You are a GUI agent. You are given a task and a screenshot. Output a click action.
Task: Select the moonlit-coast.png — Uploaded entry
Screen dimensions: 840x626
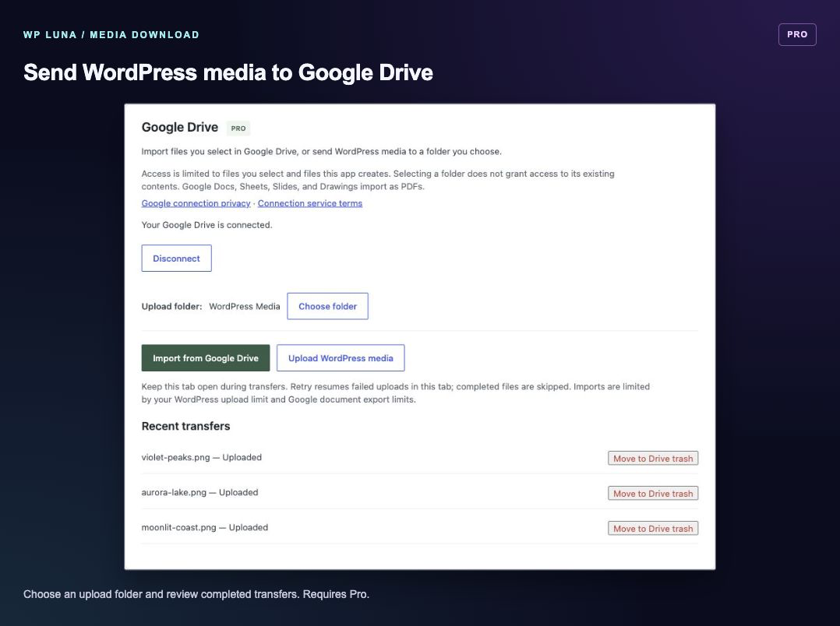click(205, 527)
